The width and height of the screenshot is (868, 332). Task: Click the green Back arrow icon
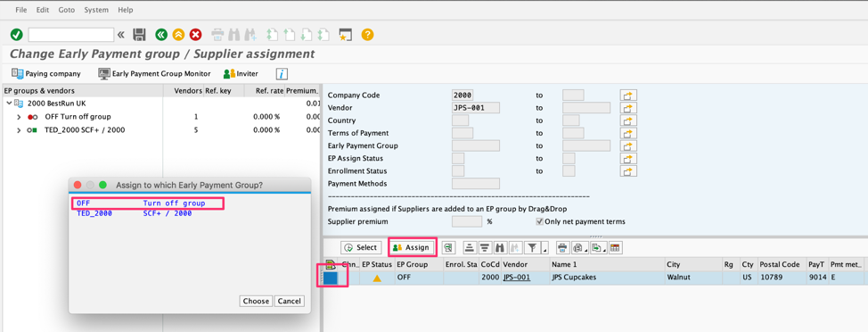161,35
